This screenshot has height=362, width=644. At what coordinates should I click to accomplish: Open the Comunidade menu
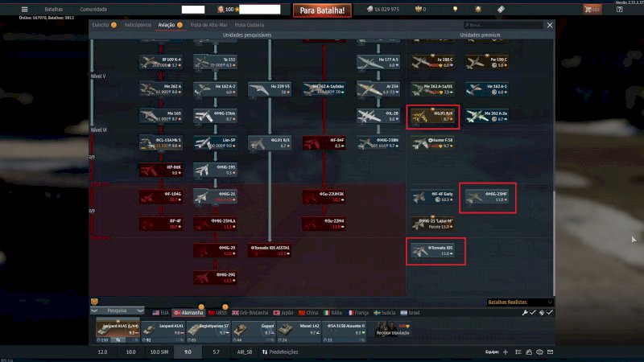click(x=93, y=9)
